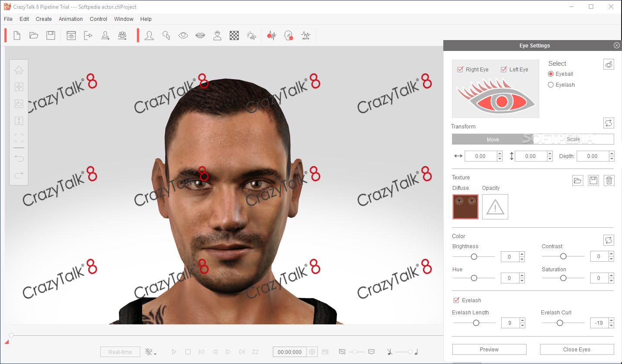
Task: Click the Home view icon in the viewport sidebar
Action: click(x=19, y=70)
